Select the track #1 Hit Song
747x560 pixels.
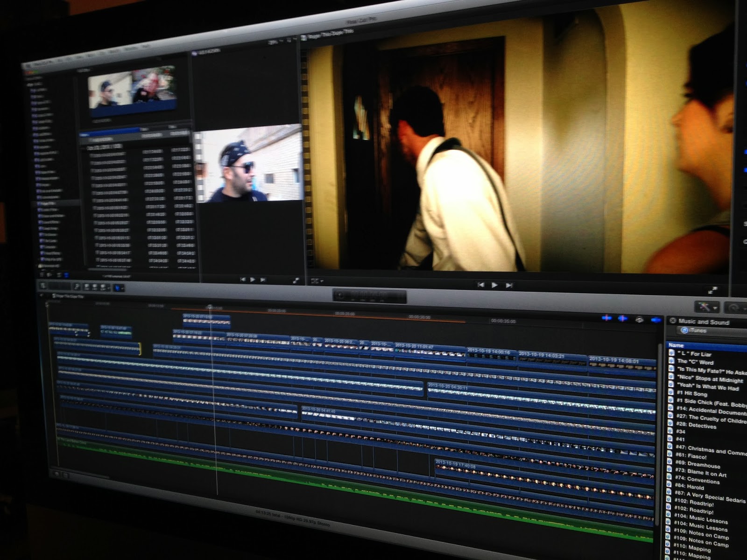(691, 394)
